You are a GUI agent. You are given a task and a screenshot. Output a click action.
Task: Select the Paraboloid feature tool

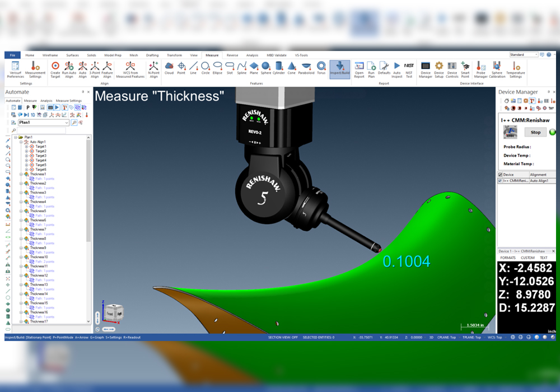coord(306,68)
